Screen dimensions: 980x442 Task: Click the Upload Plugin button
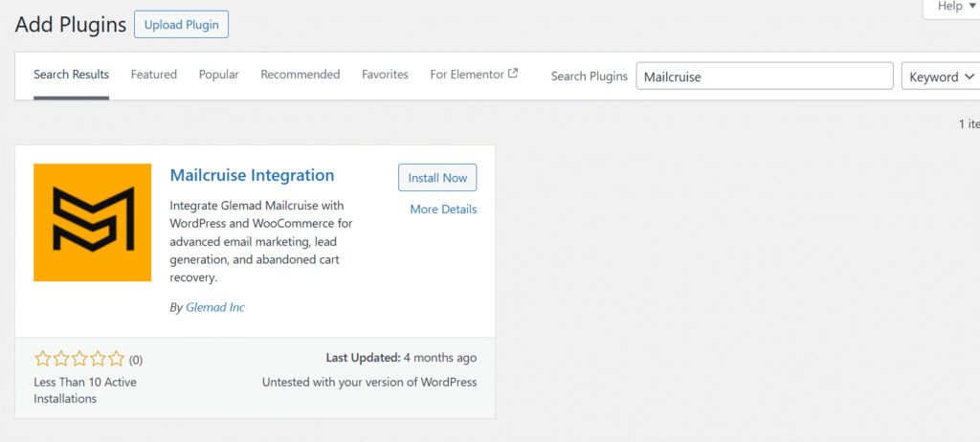181,25
